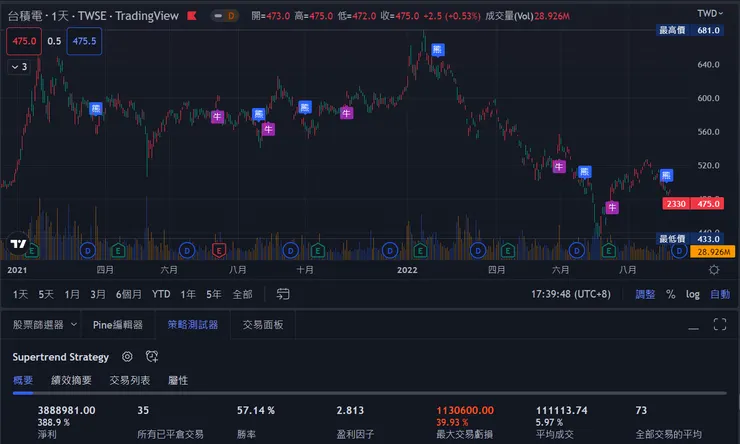Click the chart title 台積電 · 1天 · TWSE

point(93,16)
